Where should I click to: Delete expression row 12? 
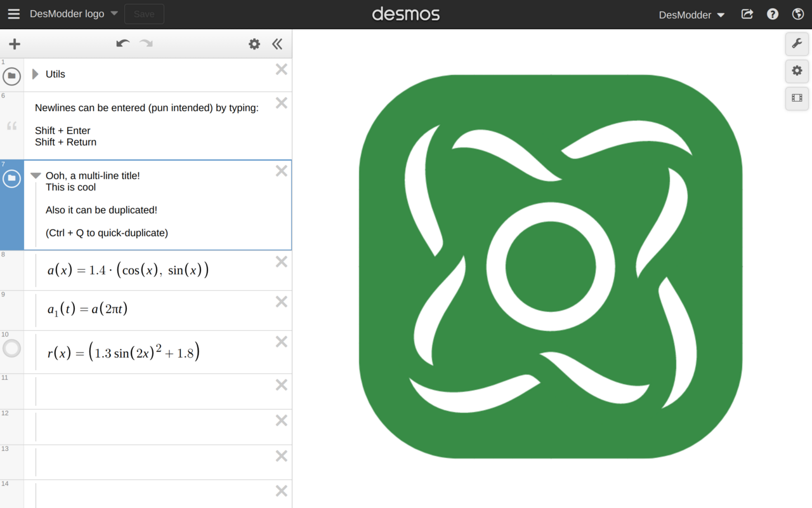tap(282, 420)
